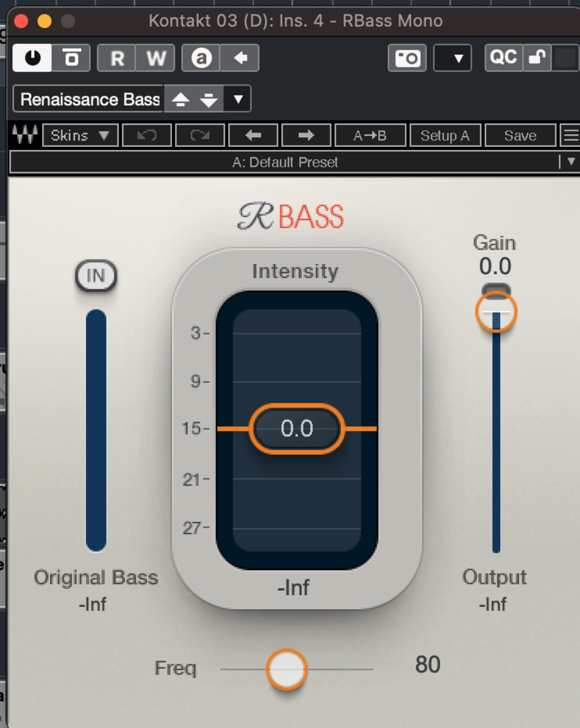
Task: Click the Waves redo arrow
Action: (x=199, y=135)
